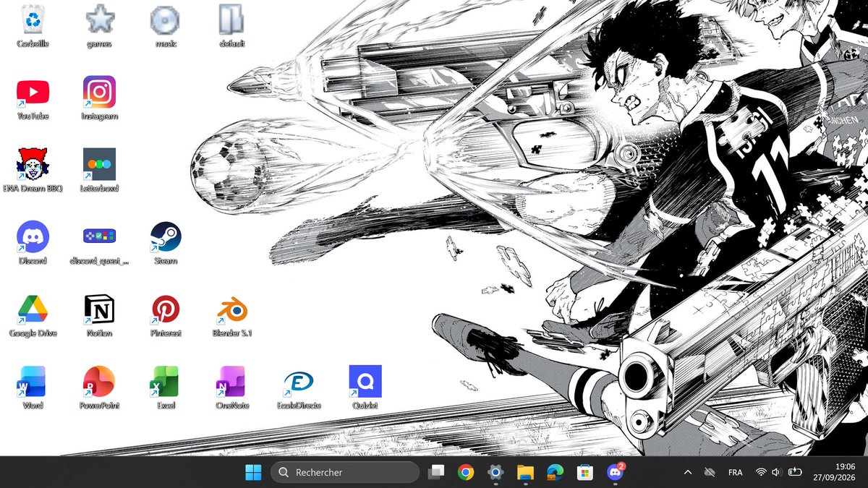Click the Rechercher search box
Viewport: 868px width, 488px height.
(345, 472)
